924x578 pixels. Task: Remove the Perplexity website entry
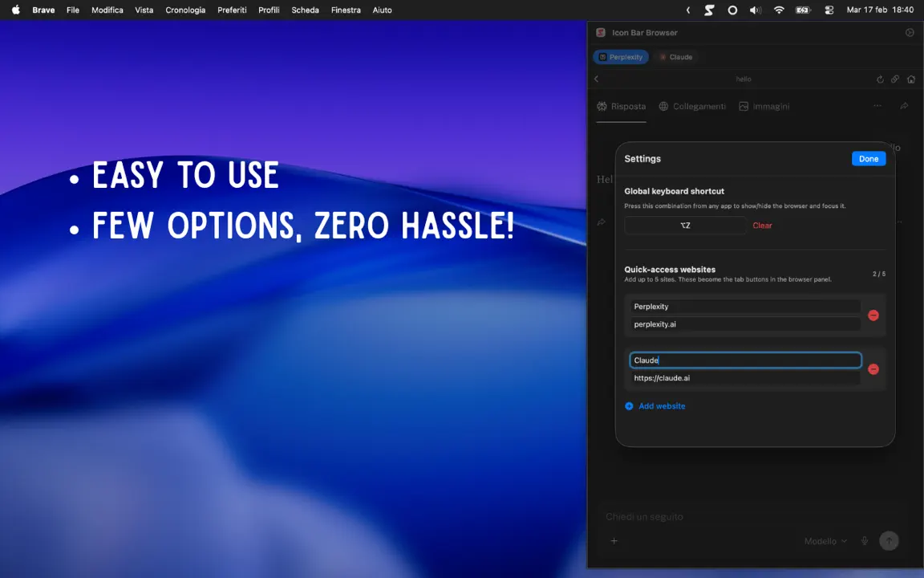click(873, 315)
